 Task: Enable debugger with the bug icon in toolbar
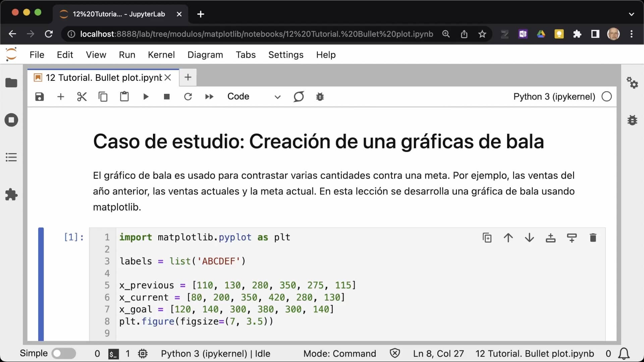320,97
